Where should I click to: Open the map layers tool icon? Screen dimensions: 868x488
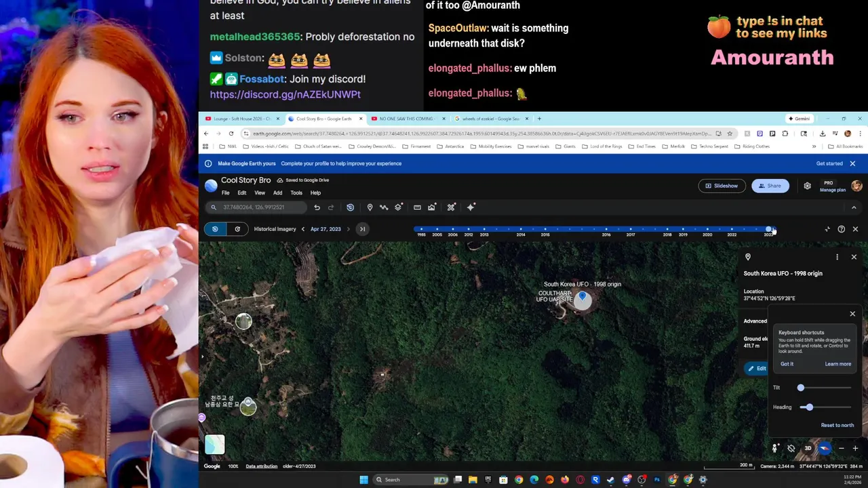(x=399, y=207)
